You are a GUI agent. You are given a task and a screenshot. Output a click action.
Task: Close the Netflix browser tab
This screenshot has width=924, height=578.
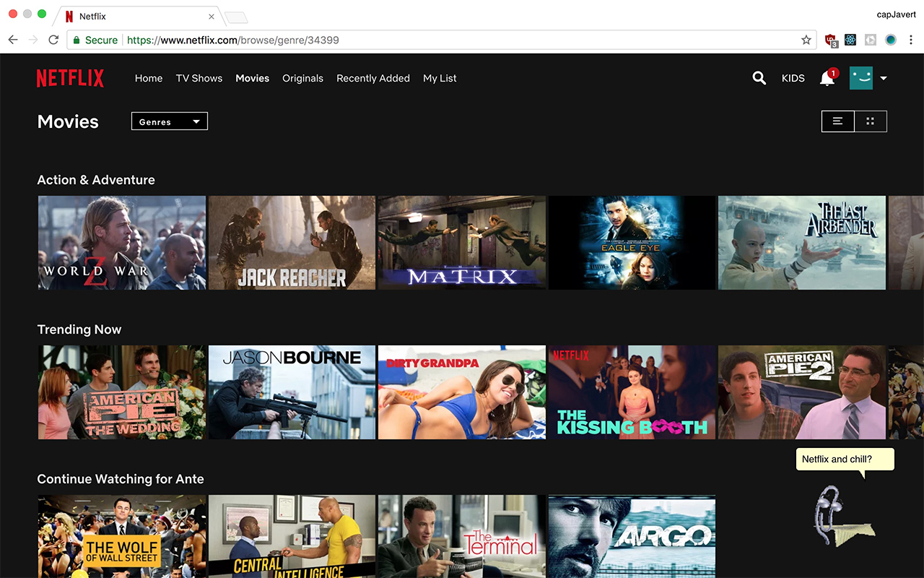pyautogui.click(x=212, y=16)
